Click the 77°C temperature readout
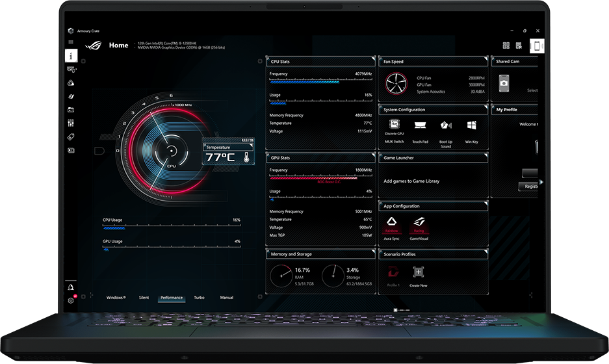 (220, 157)
